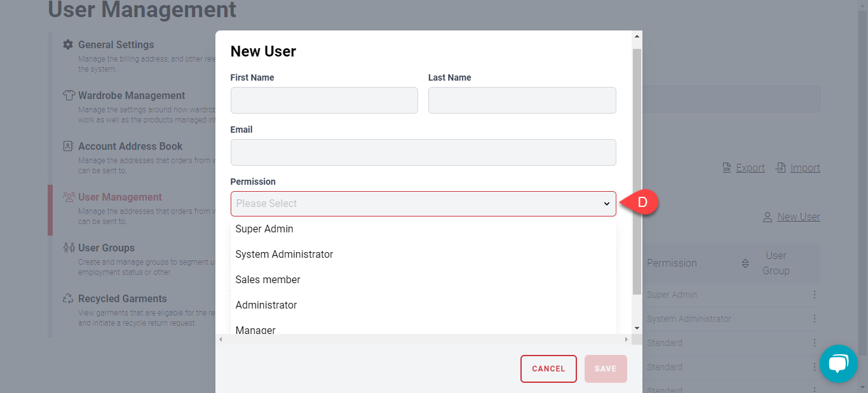The width and height of the screenshot is (868, 393).
Task: Click the General Settings gear icon
Action: (68, 45)
